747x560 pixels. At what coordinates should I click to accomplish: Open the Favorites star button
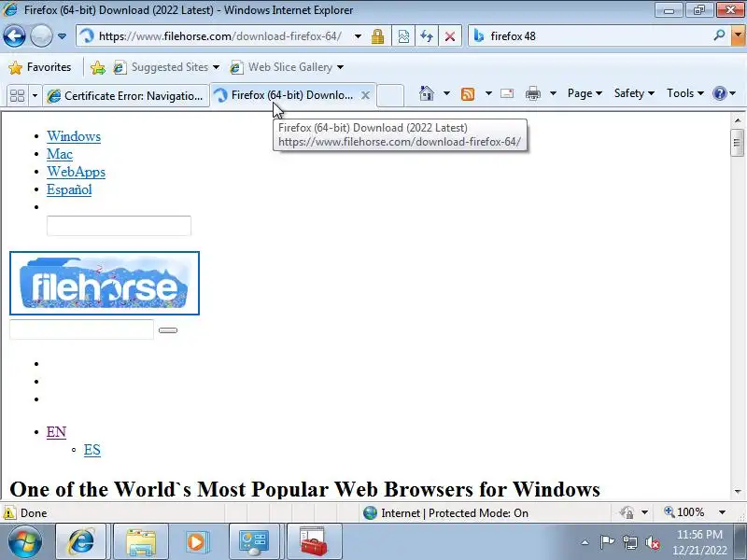click(40, 67)
